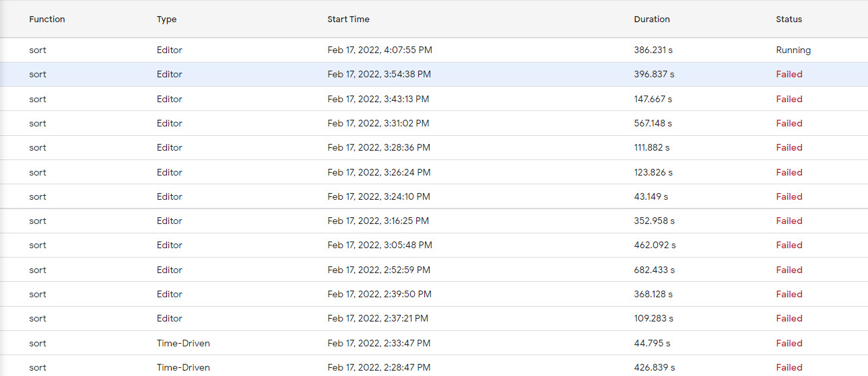Open the Editor run lasting 109.283 s
This screenshot has height=376, width=868.
point(434,318)
